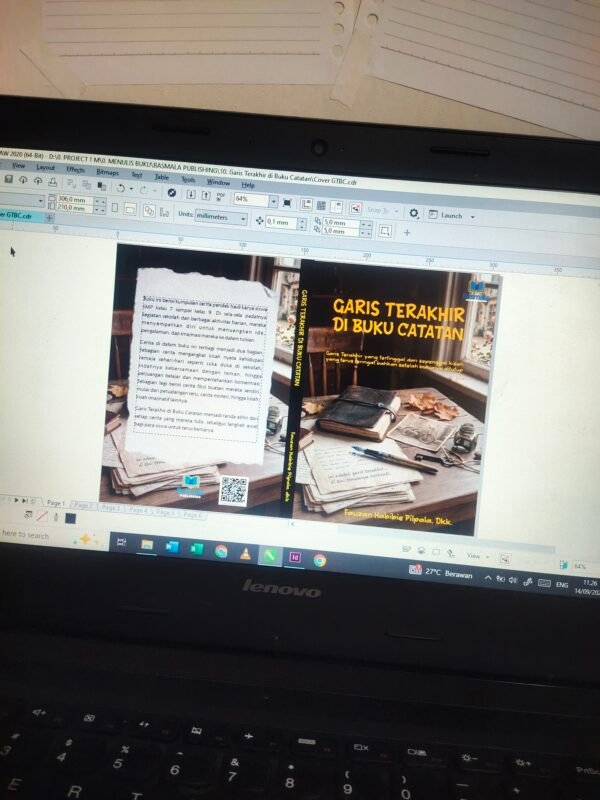
Task: Click the green CorelDRAW taskbar icon
Action: coord(270,556)
